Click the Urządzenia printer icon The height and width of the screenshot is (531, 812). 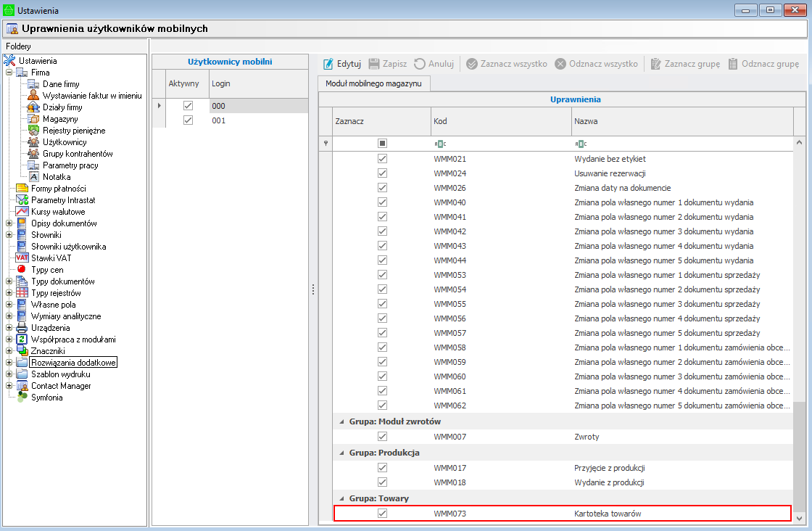[x=21, y=328]
